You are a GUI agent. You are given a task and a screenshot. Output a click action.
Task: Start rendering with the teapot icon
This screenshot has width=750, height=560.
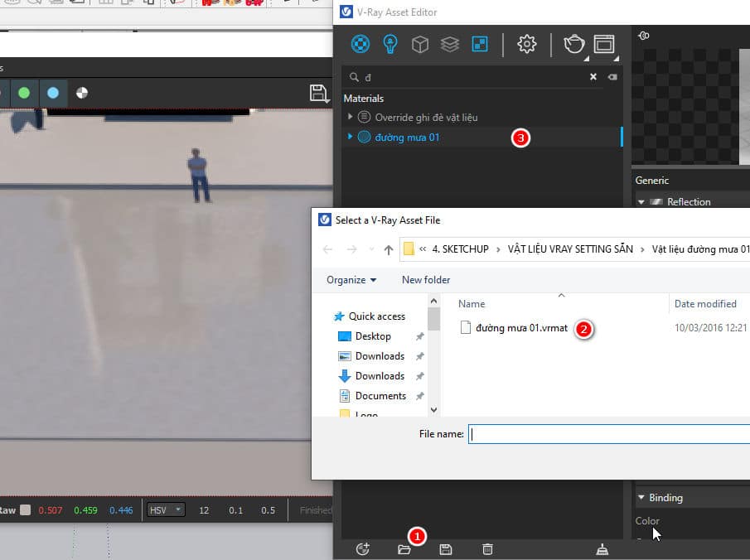pyautogui.click(x=573, y=44)
